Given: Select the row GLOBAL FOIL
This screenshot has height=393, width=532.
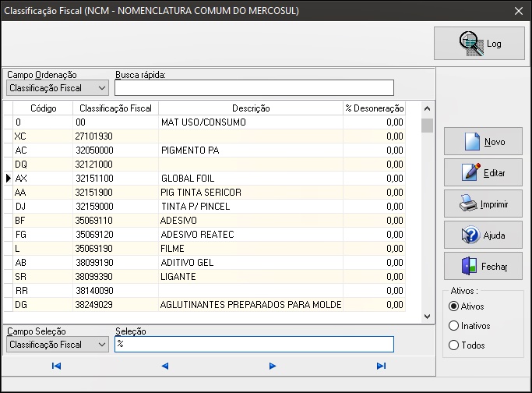Looking at the screenshot, I should [x=205, y=179].
